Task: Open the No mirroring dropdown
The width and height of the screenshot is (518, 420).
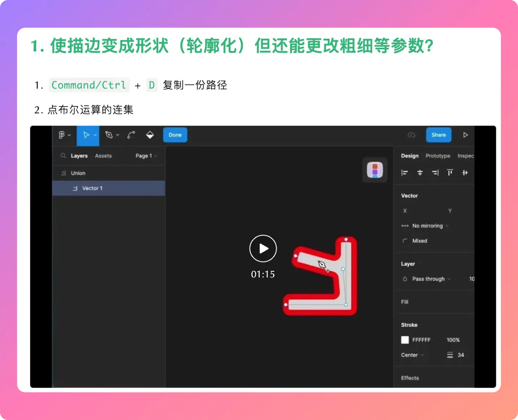Action: (430, 226)
